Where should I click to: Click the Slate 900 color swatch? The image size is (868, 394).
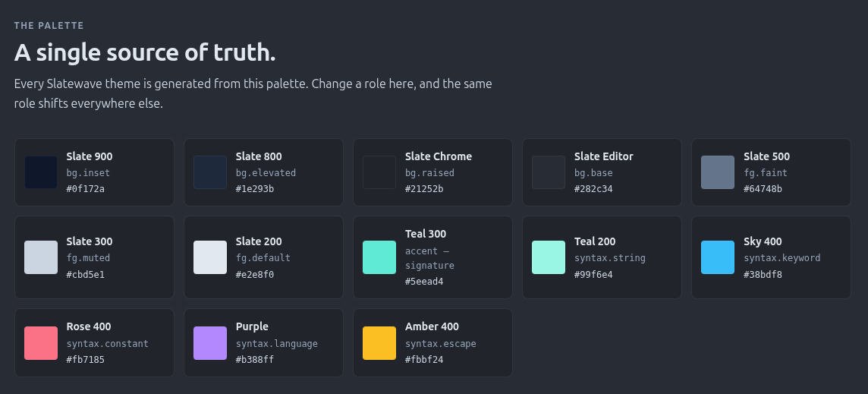41,172
